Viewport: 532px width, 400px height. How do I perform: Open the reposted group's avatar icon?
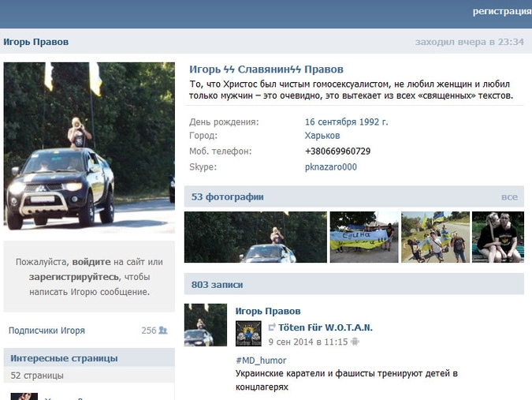coord(247,333)
